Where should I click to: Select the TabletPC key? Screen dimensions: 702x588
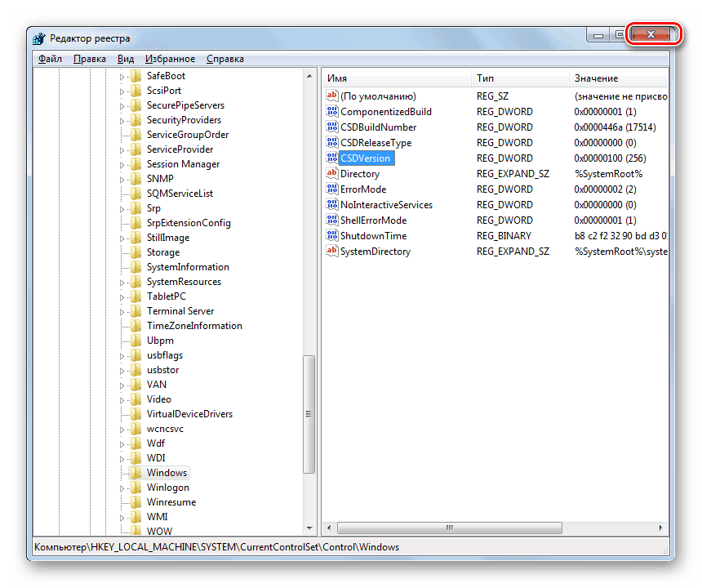click(166, 296)
